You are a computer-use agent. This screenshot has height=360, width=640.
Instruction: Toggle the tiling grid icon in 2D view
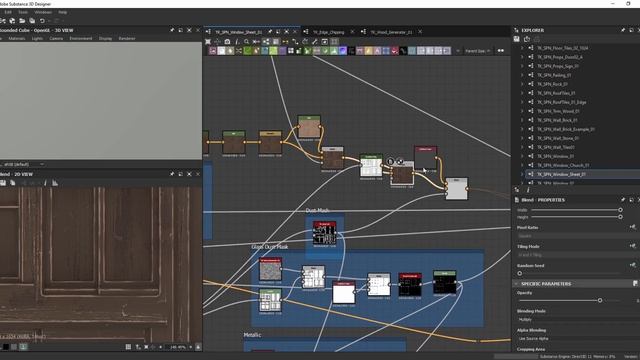(128, 347)
